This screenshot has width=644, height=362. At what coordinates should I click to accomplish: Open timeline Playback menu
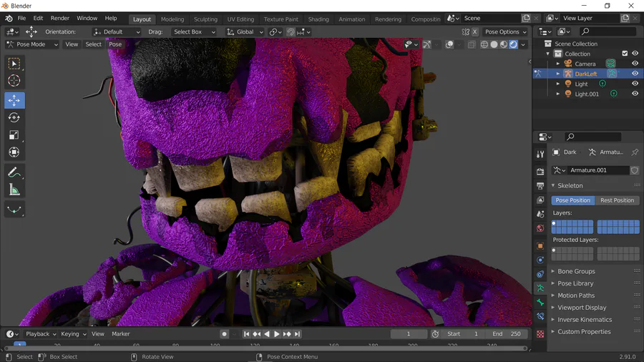pyautogui.click(x=41, y=334)
